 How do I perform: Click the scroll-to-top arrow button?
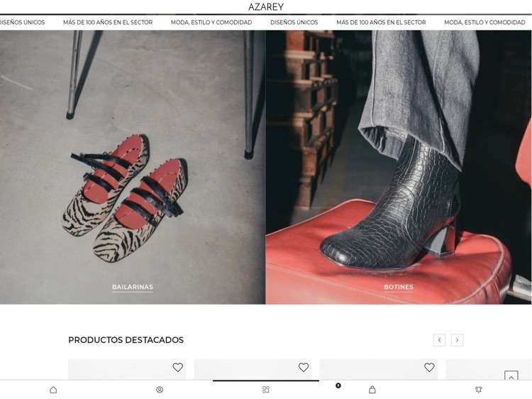pos(511,376)
